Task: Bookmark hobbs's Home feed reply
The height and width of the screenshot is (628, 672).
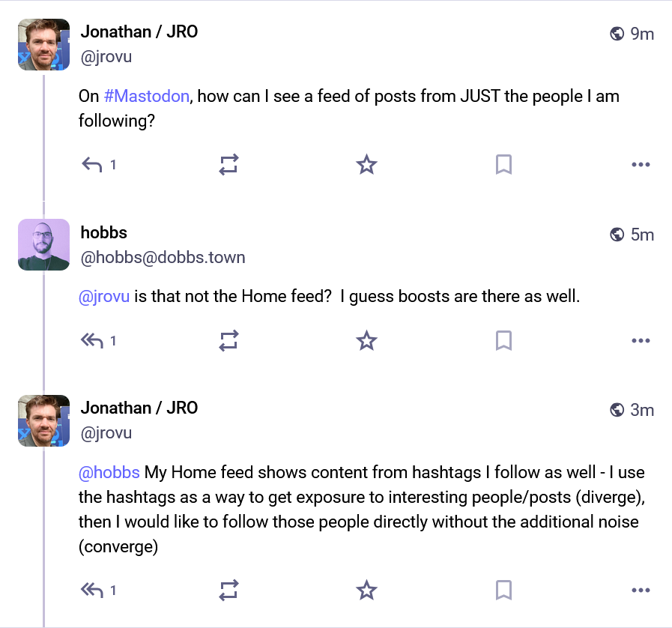Action: (503, 341)
